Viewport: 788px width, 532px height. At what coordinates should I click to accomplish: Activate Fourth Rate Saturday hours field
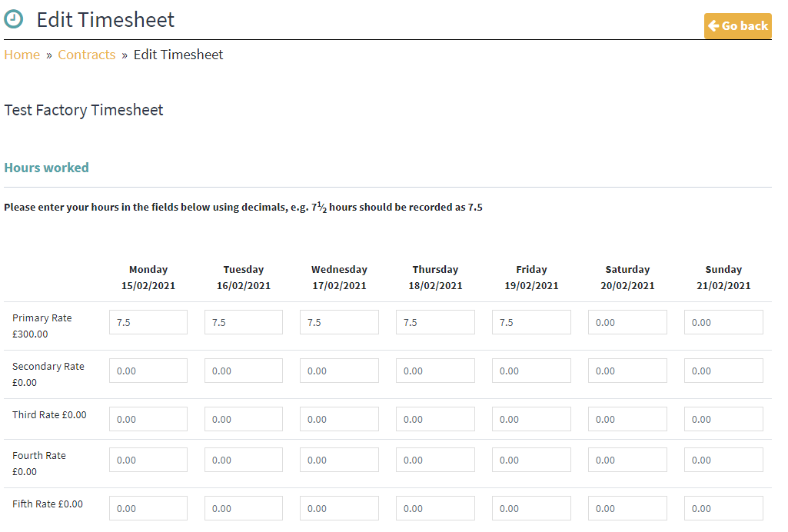point(627,460)
